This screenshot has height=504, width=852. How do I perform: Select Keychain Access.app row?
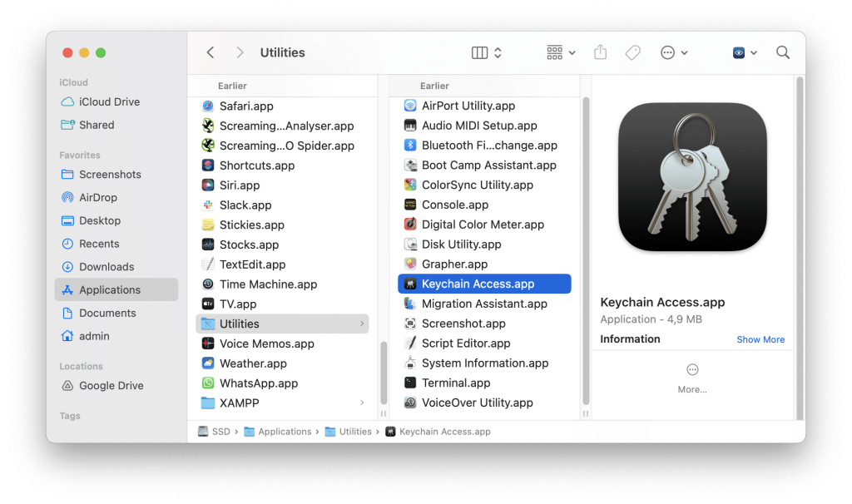pos(484,284)
